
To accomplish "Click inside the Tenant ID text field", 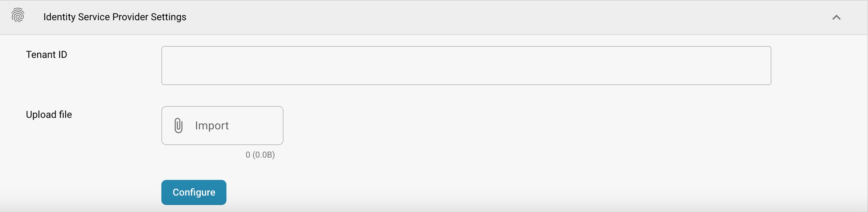I will point(466,66).
